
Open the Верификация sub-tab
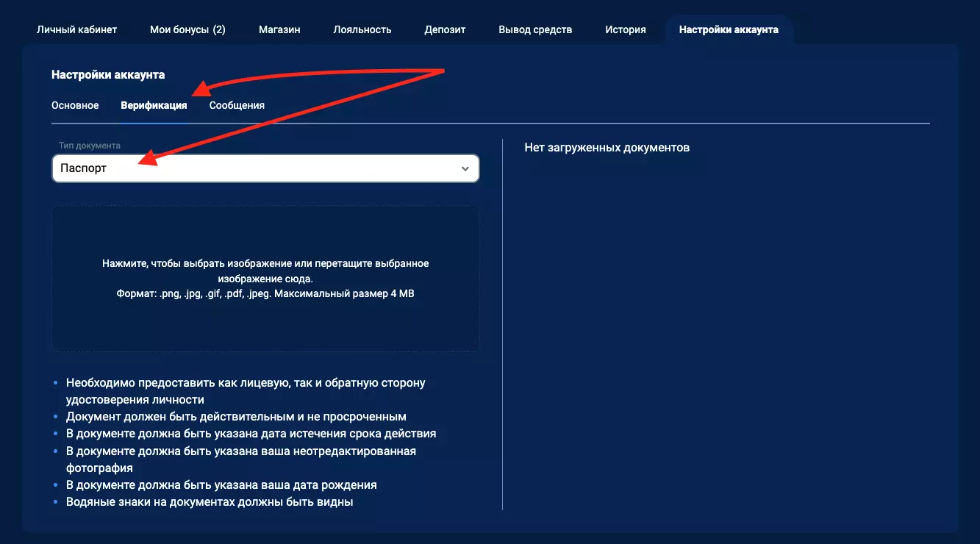154,105
